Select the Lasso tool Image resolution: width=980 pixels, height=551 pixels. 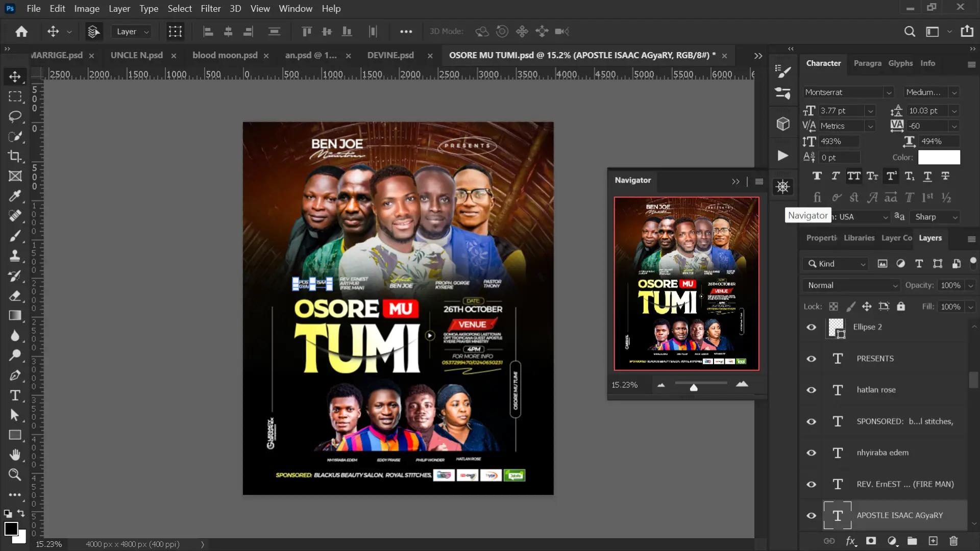[15, 116]
